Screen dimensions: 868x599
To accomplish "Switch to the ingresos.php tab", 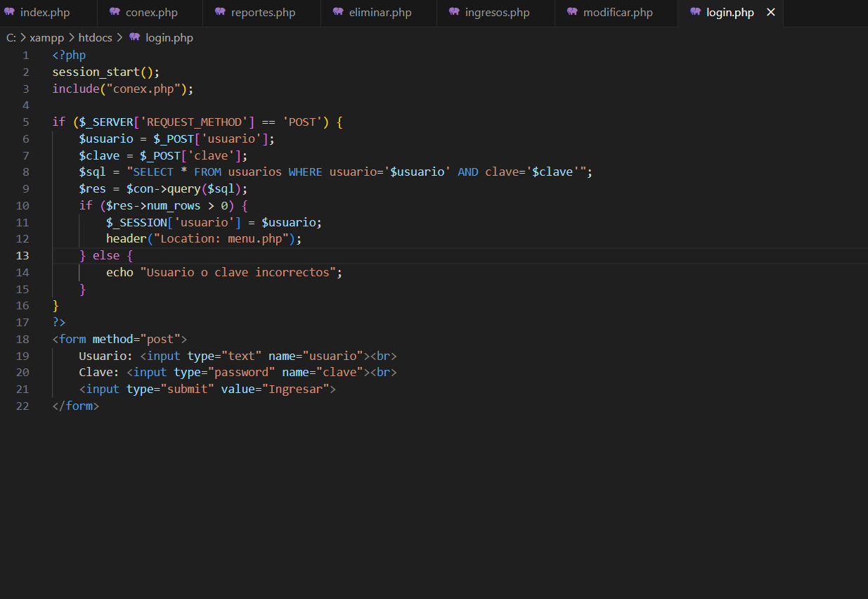I will pyautogui.click(x=497, y=13).
